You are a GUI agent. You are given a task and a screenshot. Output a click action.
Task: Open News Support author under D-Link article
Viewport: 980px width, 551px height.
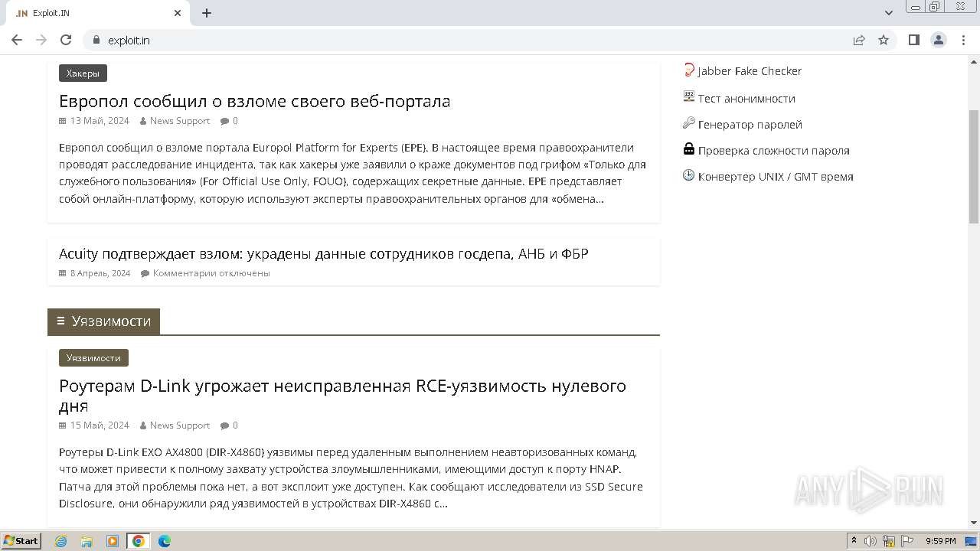(180, 425)
